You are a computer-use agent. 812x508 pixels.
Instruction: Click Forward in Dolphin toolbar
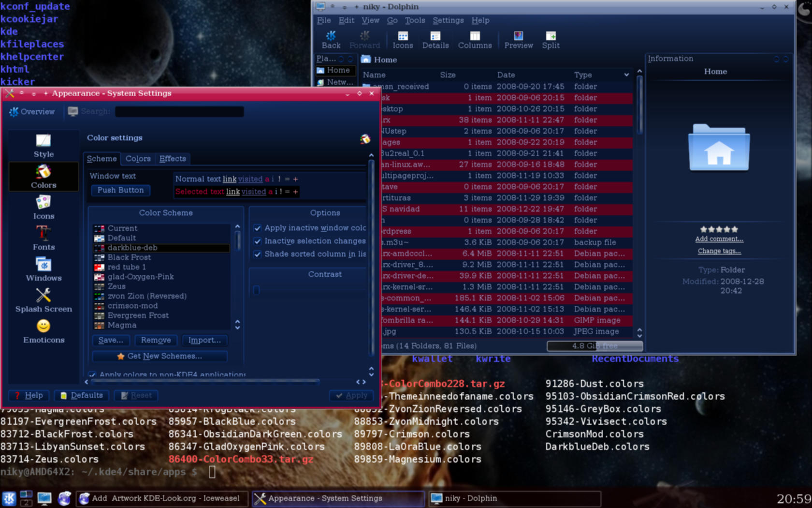pos(364,40)
